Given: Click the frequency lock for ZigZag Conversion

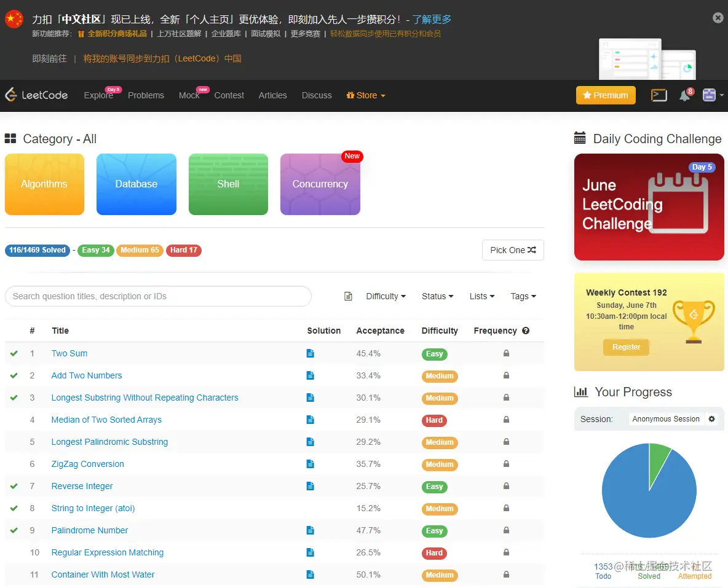Looking at the screenshot, I should [x=506, y=464].
